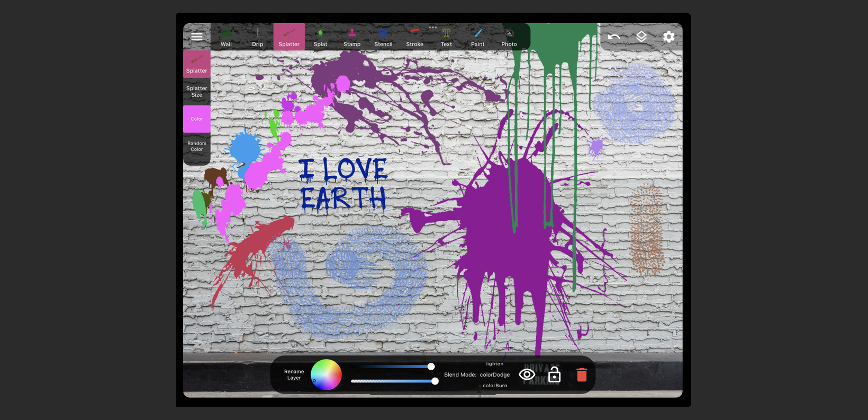Choose the Splatter option in left sidebar

pyautogui.click(x=197, y=64)
